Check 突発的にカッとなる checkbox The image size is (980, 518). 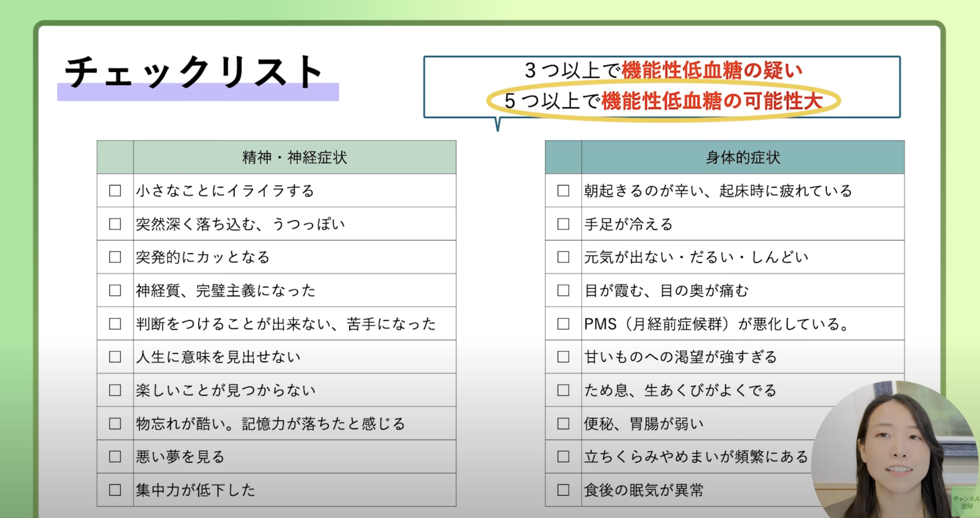(115, 257)
